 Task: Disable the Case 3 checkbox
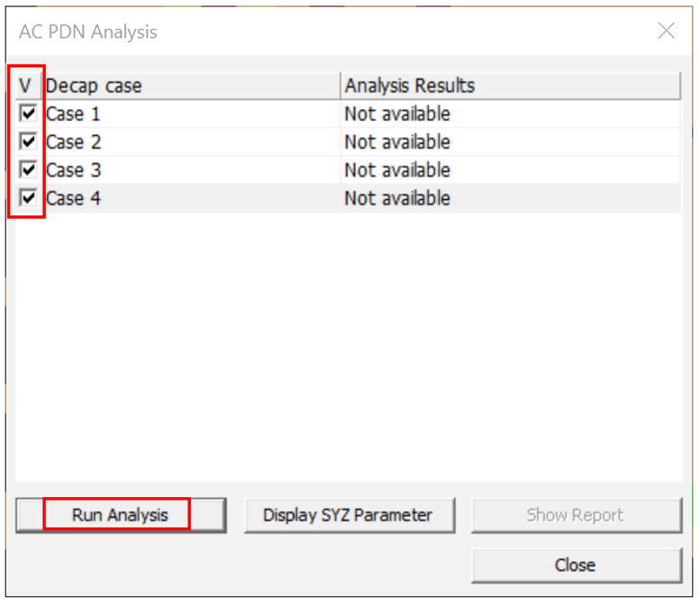pyautogui.click(x=29, y=170)
